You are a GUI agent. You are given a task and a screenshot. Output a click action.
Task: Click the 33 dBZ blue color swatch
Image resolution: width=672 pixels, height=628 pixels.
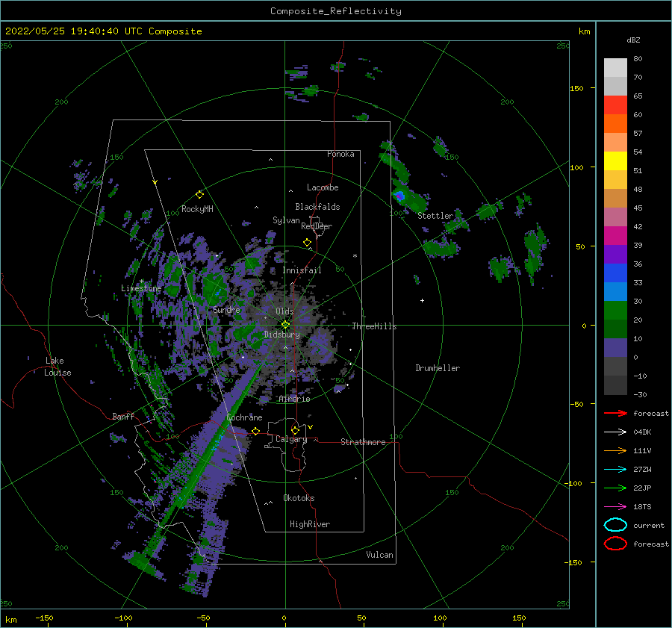[x=615, y=273]
